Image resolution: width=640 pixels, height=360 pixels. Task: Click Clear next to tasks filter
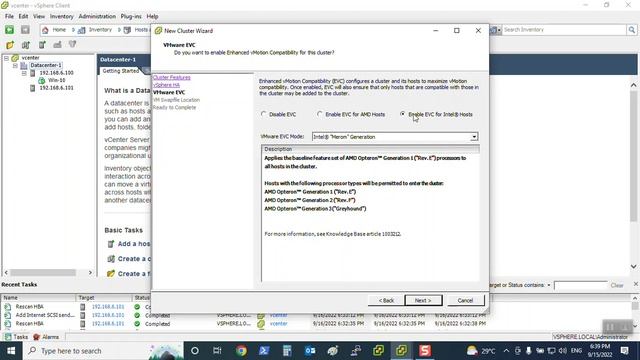(x=617, y=285)
